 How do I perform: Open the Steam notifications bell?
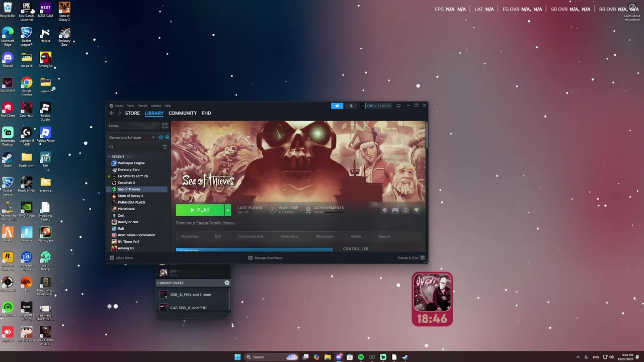[x=351, y=106]
